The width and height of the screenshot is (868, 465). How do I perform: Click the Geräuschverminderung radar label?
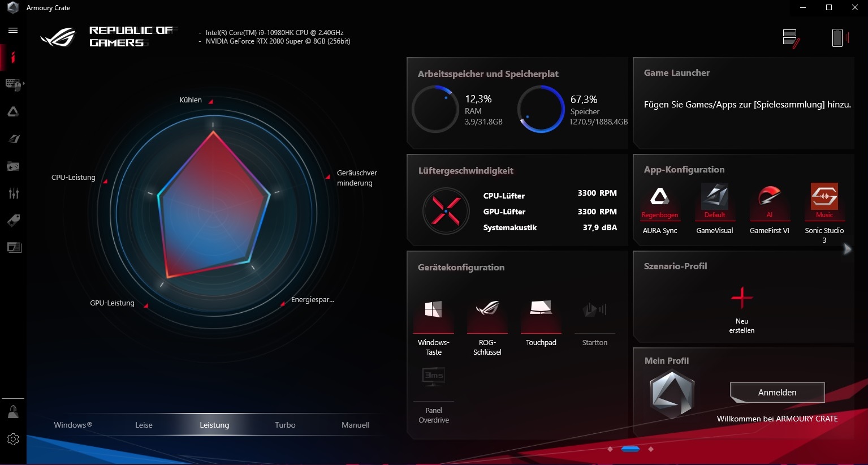(357, 178)
